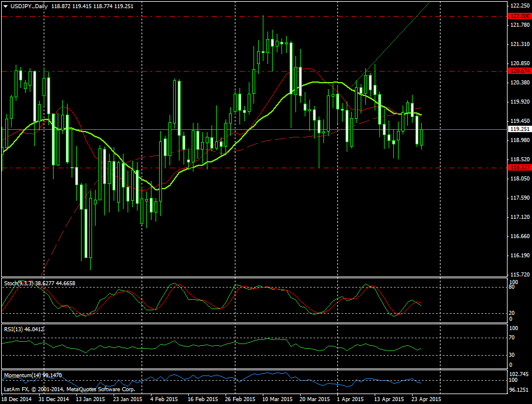This screenshot has width=532, height=404.
Task: Click the 4 Feb 2015 date label
Action: coord(164,399)
